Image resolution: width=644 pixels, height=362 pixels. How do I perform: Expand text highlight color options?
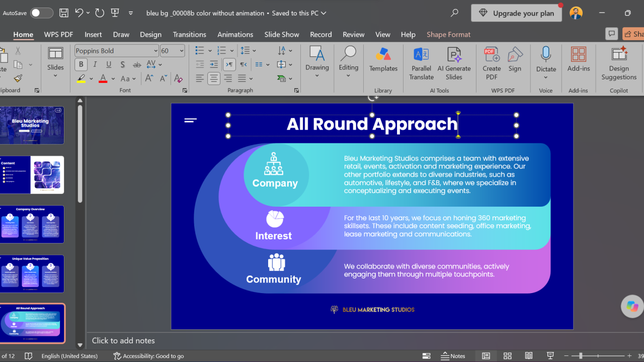click(91, 78)
